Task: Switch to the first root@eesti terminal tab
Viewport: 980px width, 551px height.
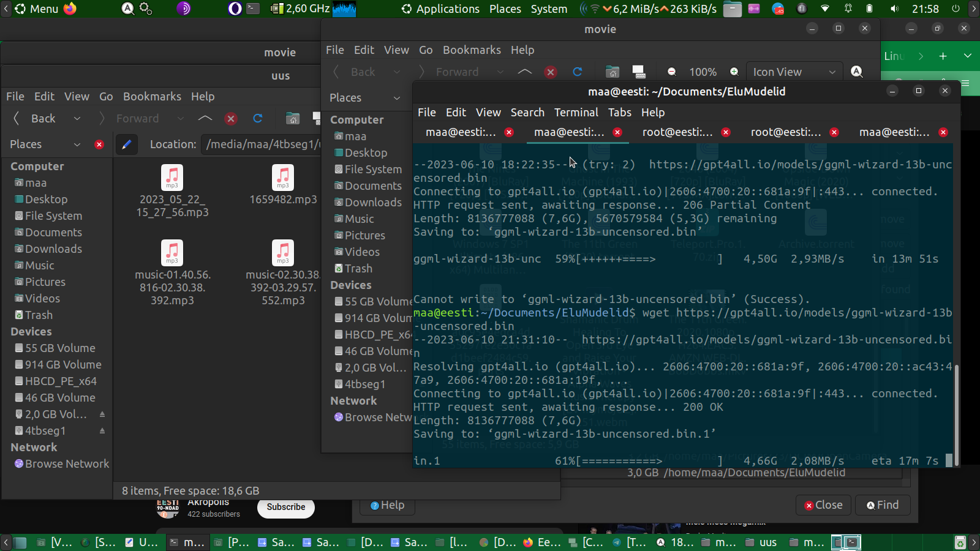Action: pyautogui.click(x=677, y=132)
